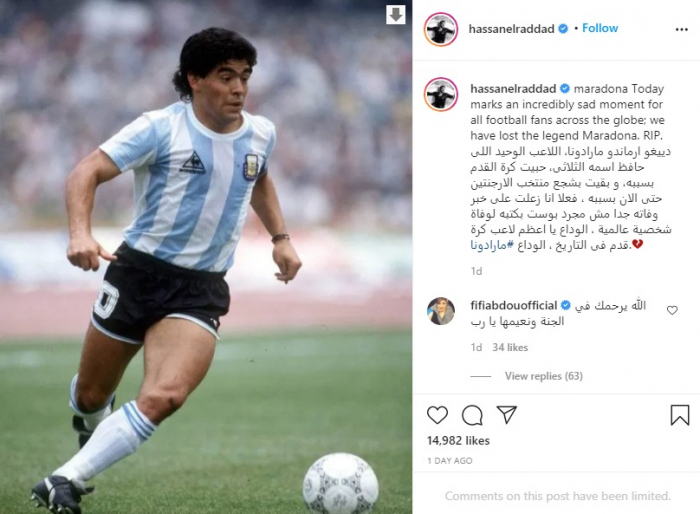Click fifiabdouofficial username link

point(513,305)
